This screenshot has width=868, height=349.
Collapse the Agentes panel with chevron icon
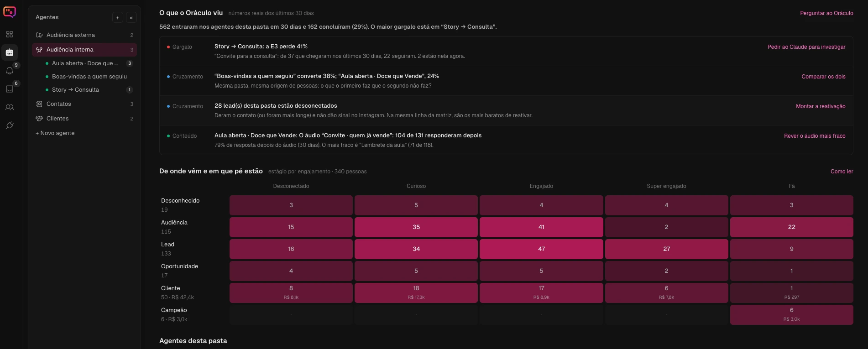131,17
